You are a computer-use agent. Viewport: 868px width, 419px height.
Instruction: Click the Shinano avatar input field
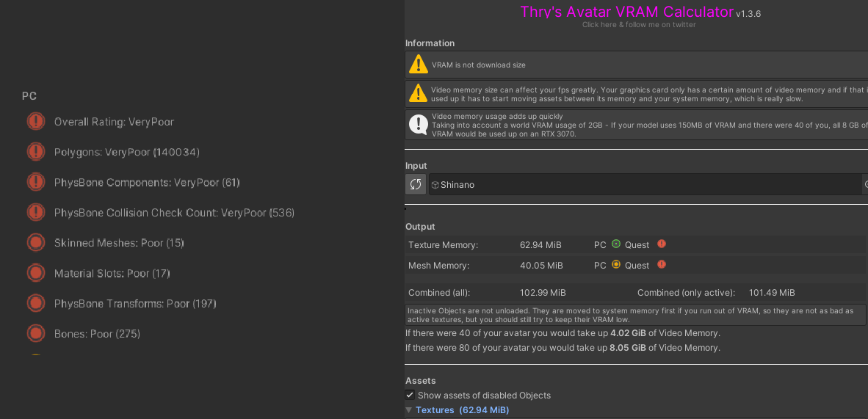pyautogui.click(x=645, y=184)
